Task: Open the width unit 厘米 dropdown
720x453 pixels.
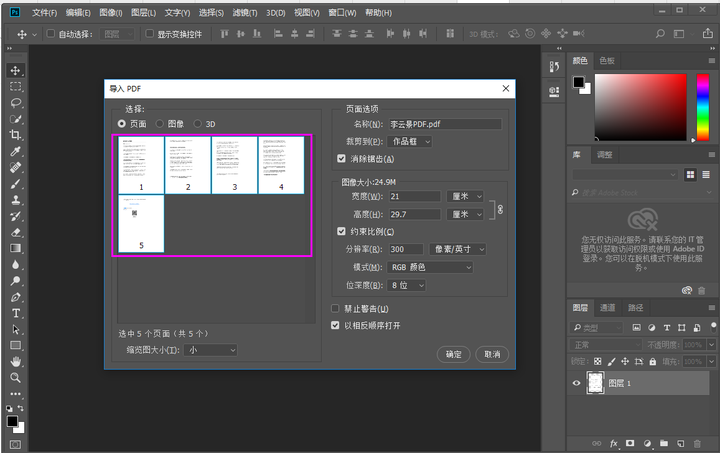Action: click(x=465, y=196)
